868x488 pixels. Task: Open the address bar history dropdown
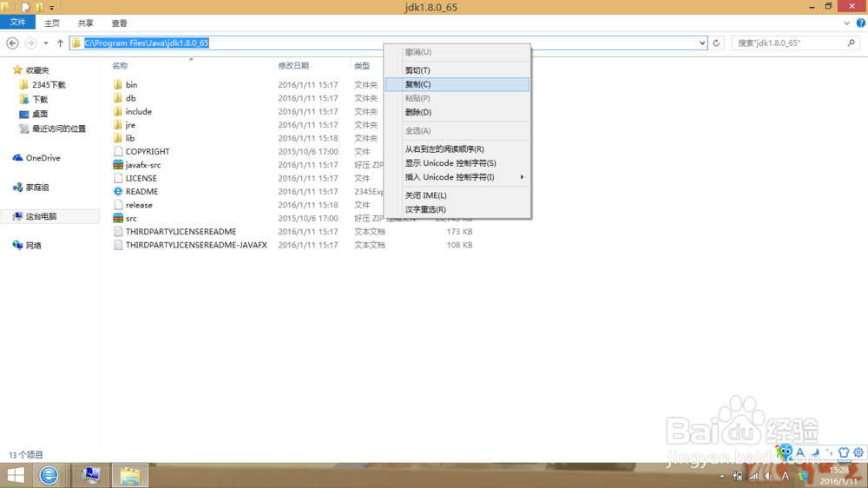(x=702, y=43)
